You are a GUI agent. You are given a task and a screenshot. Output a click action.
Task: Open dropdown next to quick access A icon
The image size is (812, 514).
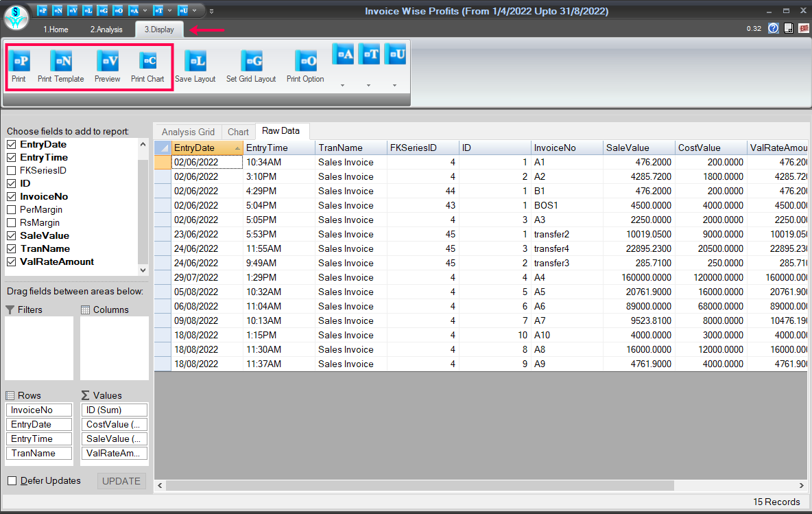coord(145,10)
